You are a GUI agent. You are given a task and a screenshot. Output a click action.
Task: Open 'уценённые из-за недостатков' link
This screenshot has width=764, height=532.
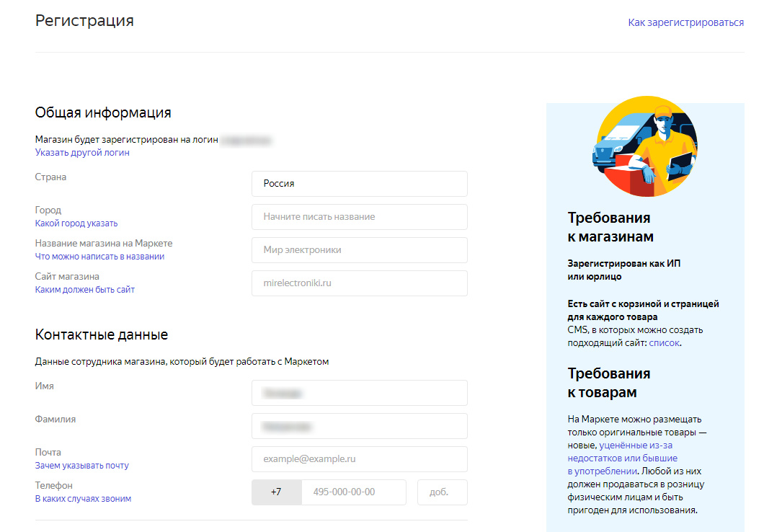pos(622,451)
